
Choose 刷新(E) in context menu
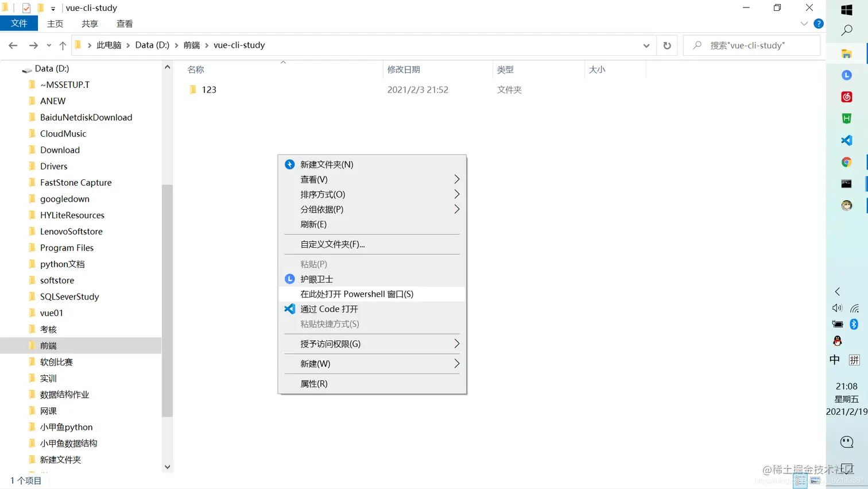[x=372, y=224]
